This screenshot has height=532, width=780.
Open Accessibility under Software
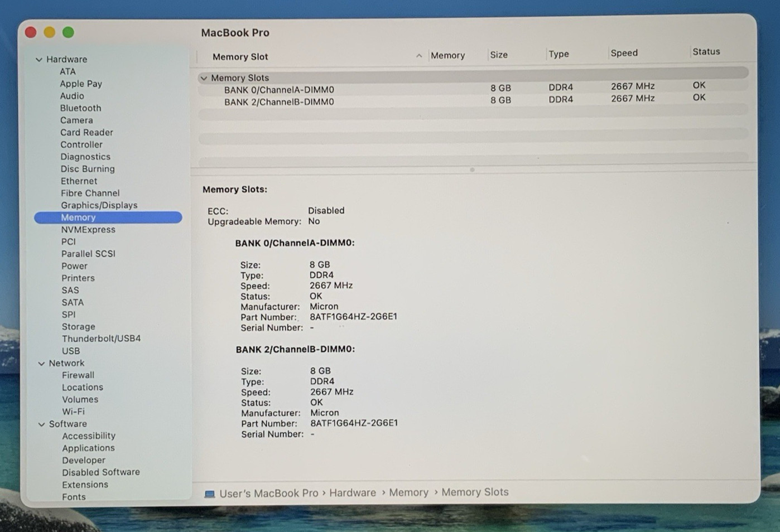[89, 436]
